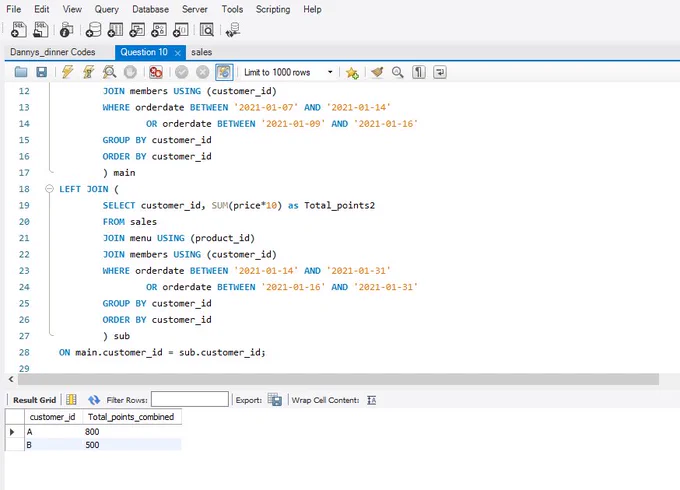Click line number 23 in gutter
This screenshot has height=490, width=680.
[24, 271]
